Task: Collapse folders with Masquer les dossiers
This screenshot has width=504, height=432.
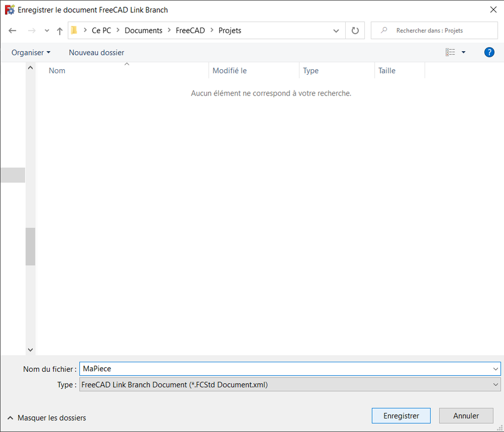Action: click(x=47, y=418)
